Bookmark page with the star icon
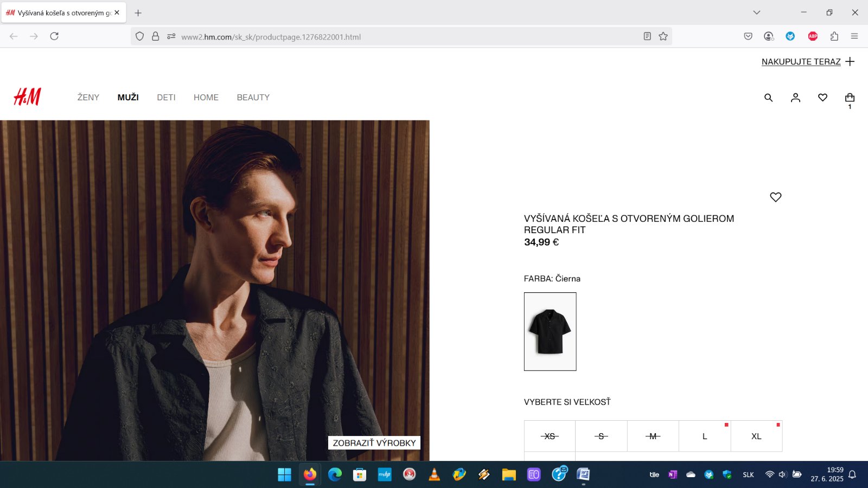868x488 pixels. pyautogui.click(x=663, y=36)
